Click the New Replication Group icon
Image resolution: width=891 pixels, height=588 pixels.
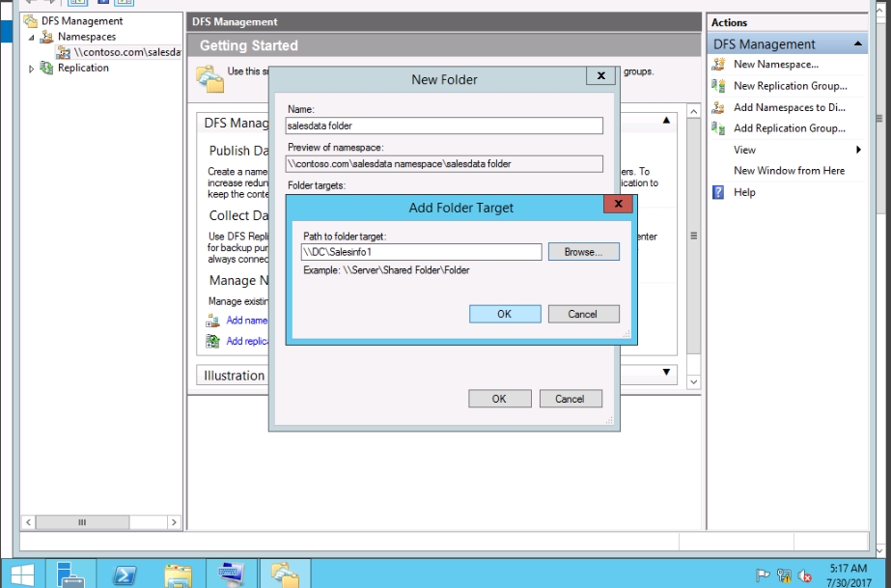(717, 86)
